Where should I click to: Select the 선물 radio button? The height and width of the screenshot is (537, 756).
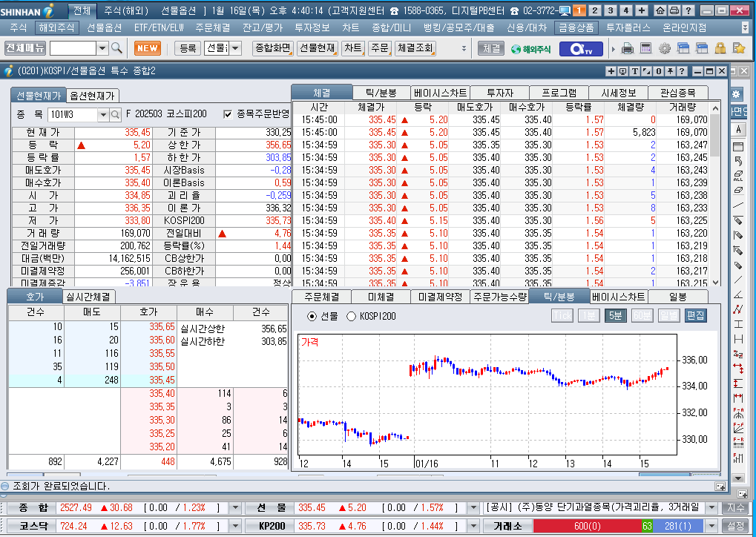coord(312,316)
